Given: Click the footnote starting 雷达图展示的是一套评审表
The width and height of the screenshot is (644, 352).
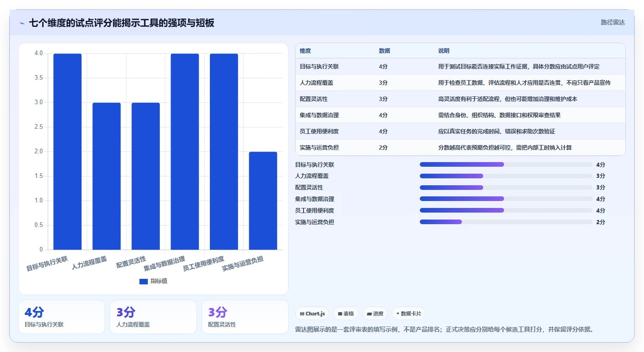Looking at the screenshot, I should coord(444,329).
